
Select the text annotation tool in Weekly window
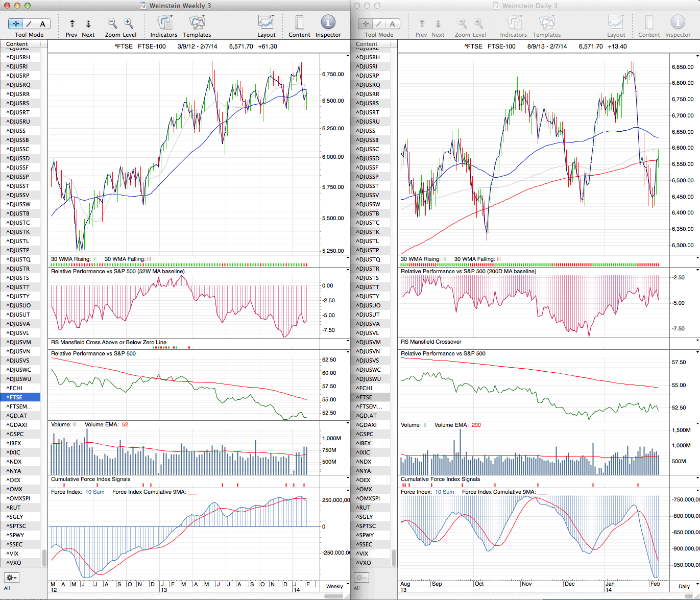[42, 23]
